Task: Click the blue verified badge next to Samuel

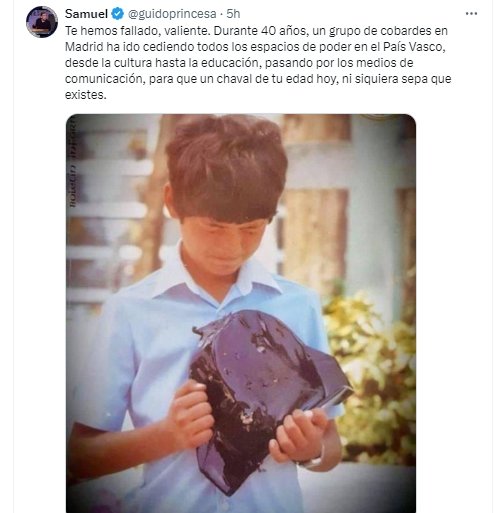Action: point(117,14)
